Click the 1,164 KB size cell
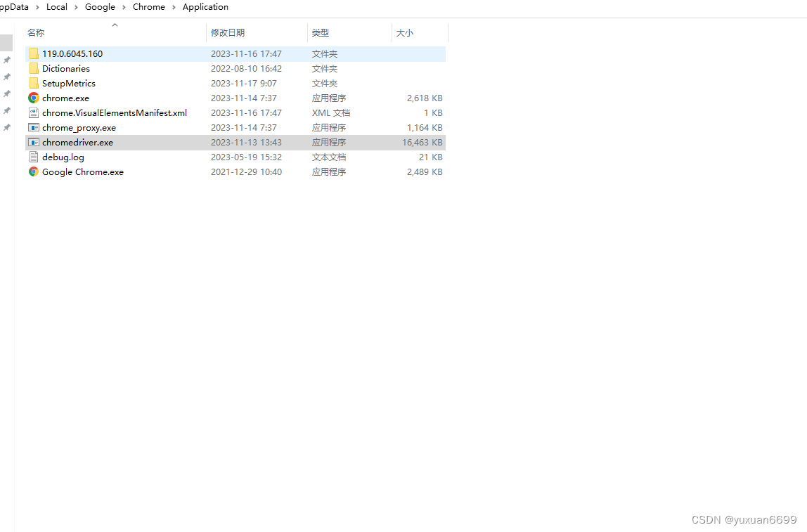The width and height of the screenshot is (807, 532). (x=425, y=128)
